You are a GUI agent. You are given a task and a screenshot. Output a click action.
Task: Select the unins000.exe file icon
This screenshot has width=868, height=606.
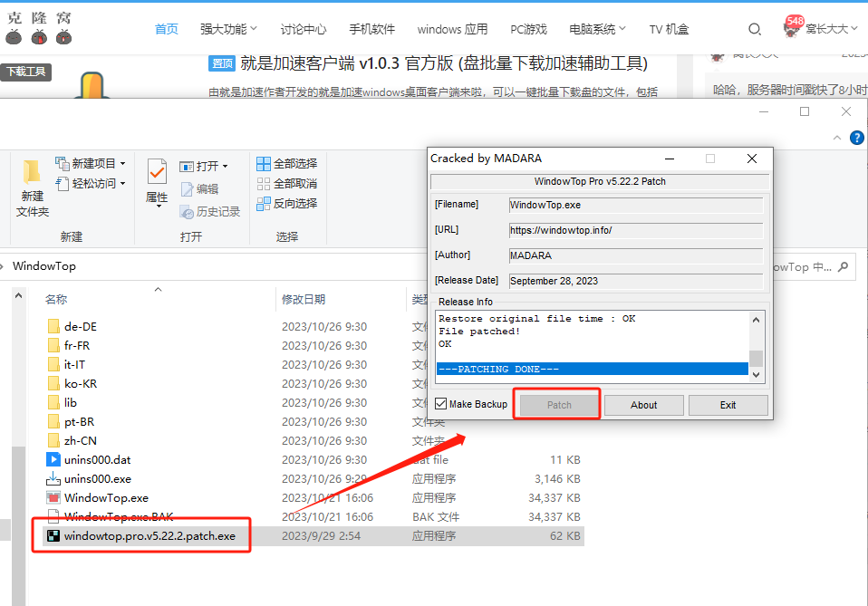[x=53, y=478]
